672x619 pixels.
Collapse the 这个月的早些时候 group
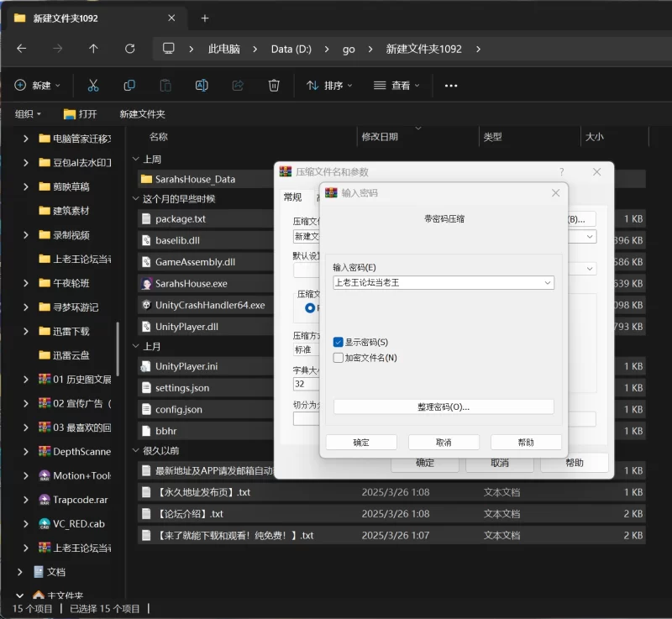136,198
